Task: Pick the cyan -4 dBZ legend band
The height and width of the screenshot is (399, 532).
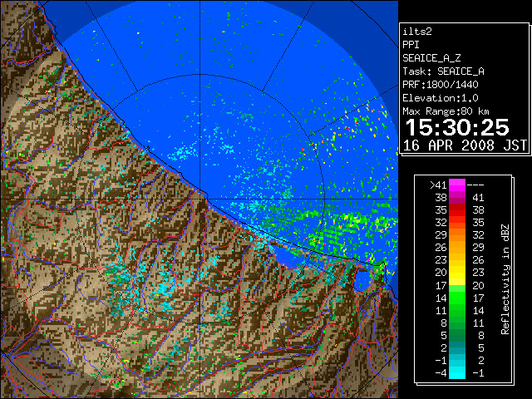Action: (x=457, y=373)
